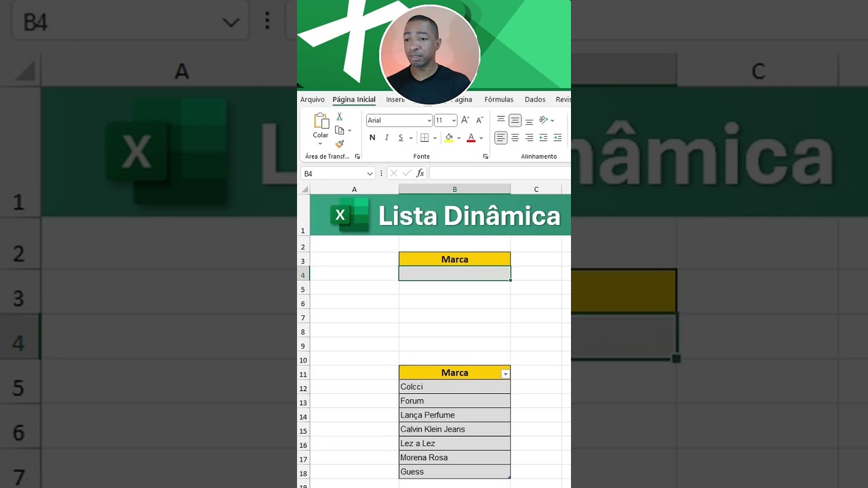Select the Format Painter brush icon

click(x=340, y=144)
